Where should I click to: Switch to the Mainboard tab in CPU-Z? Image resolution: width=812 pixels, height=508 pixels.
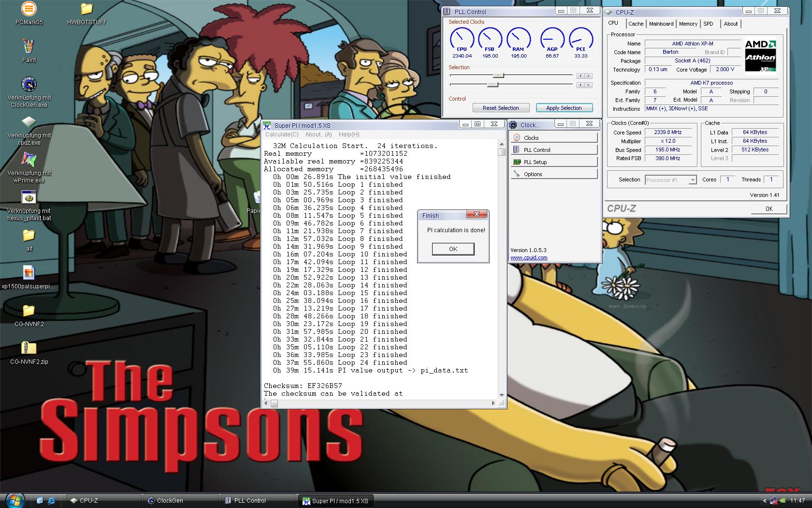click(661, 24)
